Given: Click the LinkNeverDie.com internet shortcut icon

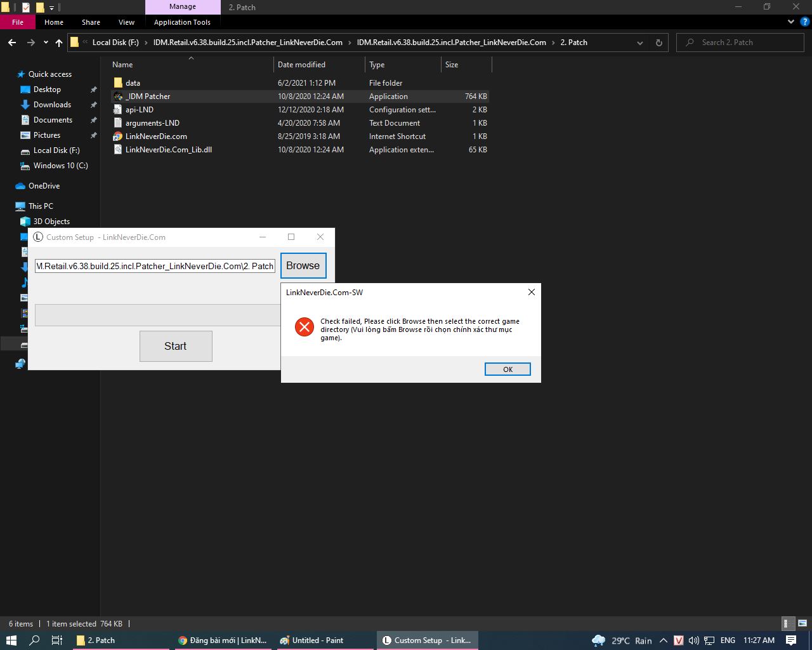Looking at the screenshot, I should click(118, 136).
